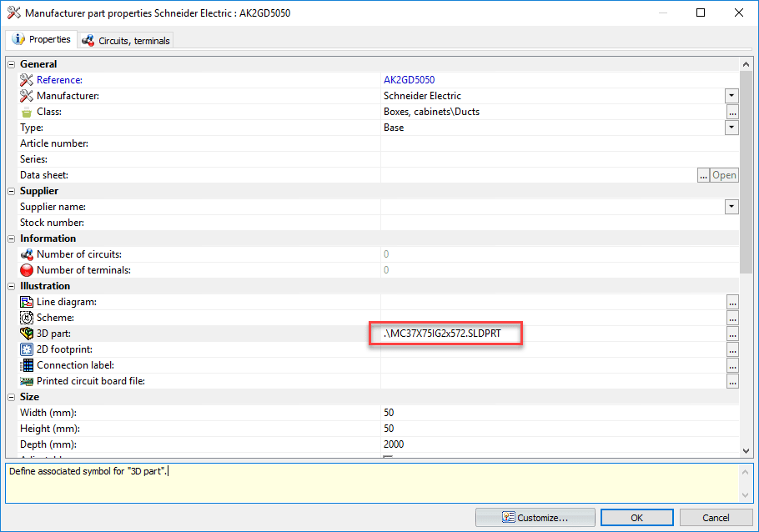The height and width of the screenshot is (532, 759).
Task: Collapse the Size section
Action: [x=11, y=397]
